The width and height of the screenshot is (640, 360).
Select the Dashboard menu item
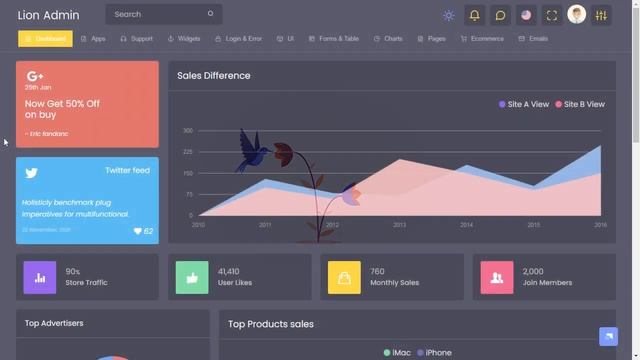[x=45, y=39]
